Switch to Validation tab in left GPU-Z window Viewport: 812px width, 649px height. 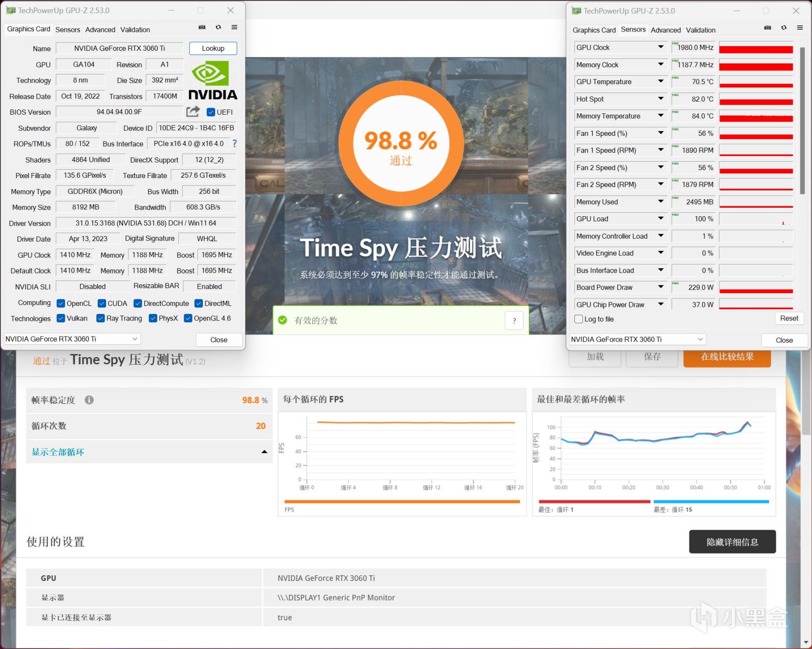[135, 30]
